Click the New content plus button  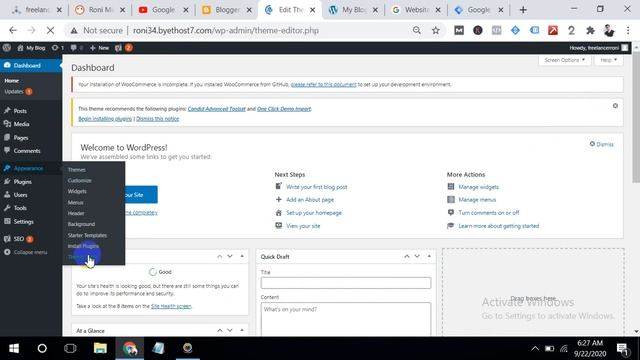[x=99, y=48]
